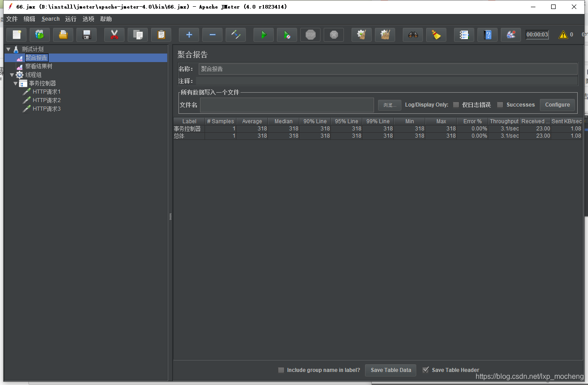This screenshot has width=588, height=385.
Task: Click the Paste clipboard icon
Action: (161, 35)
